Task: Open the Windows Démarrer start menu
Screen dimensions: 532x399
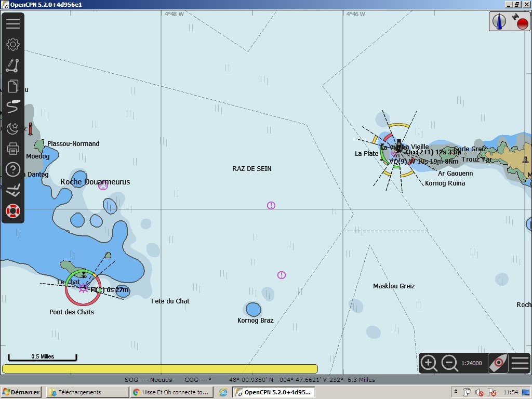Action: (x=21, y=392)
